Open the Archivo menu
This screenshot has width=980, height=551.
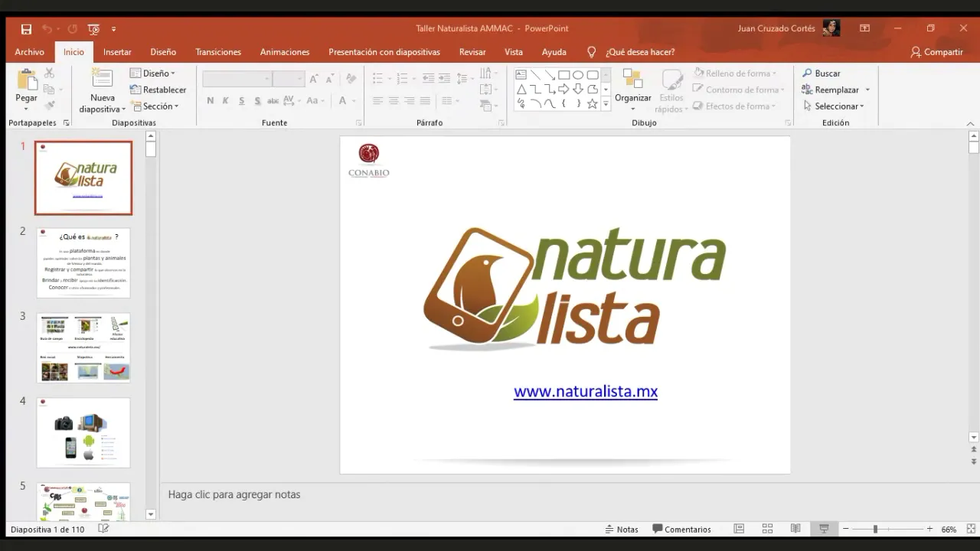coord(30,52)
